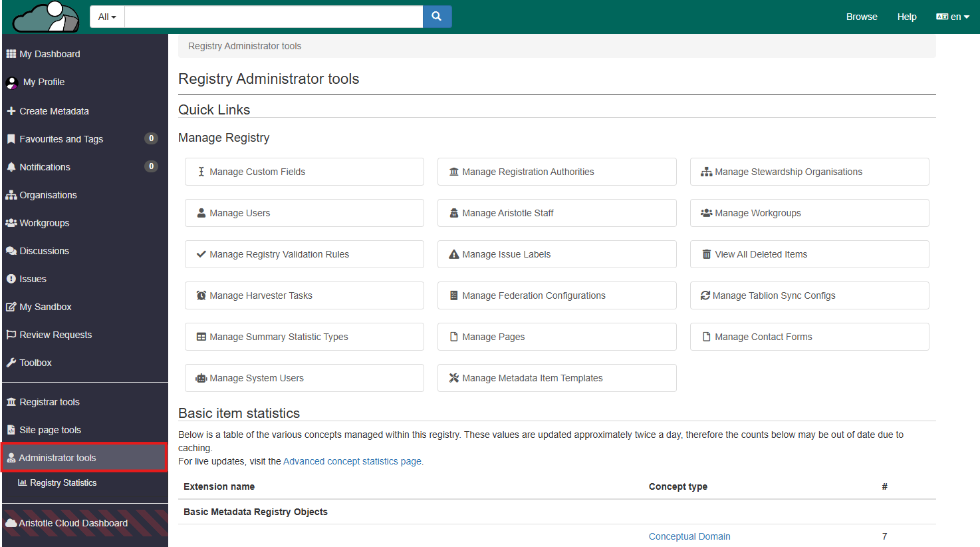Screen dimensions: 980x547
Task: Click the magnifying glass search button
Action: 437,17
